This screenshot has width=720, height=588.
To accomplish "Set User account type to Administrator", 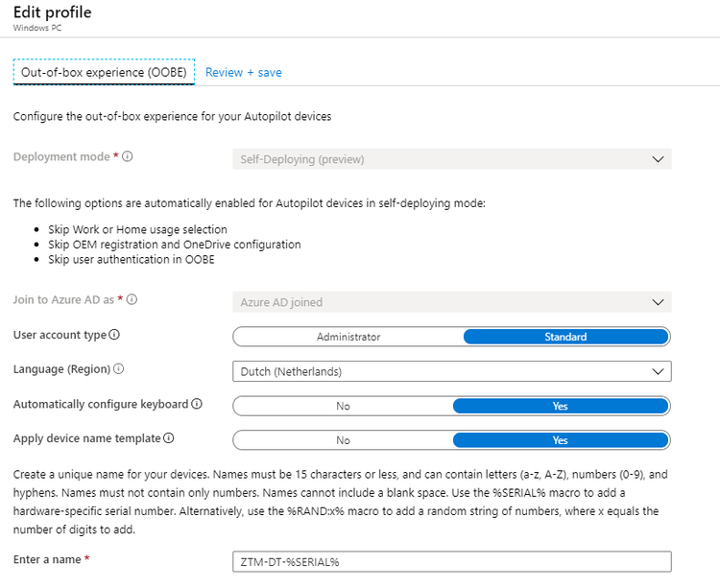I will coord(348,337).
